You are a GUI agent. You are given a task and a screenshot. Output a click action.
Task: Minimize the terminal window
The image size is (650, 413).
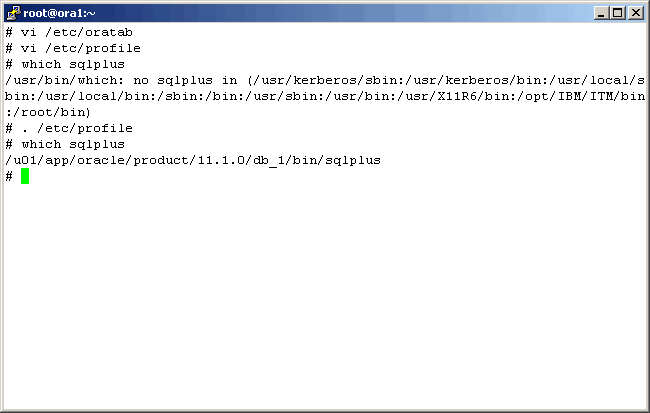point(600,13)
